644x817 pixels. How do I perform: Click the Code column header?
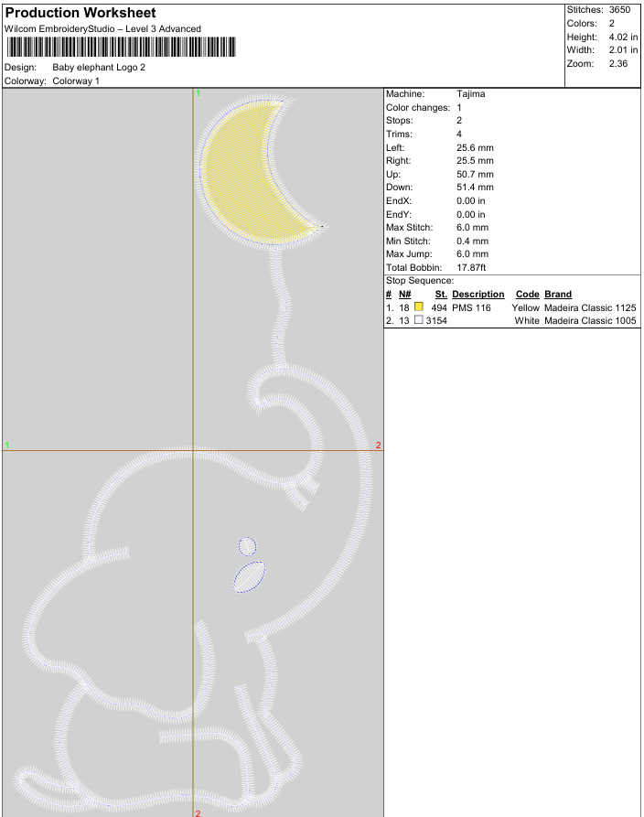[x=528, y=295]
